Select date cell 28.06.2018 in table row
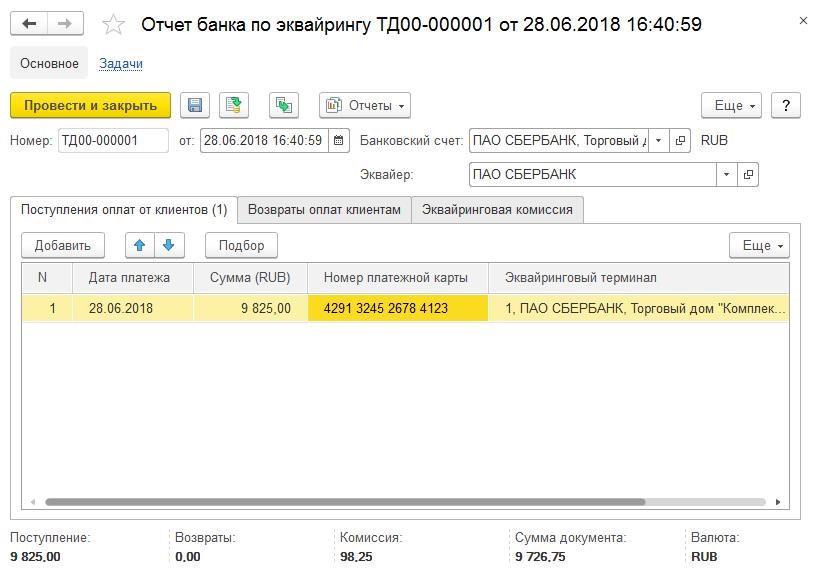This screenshot has height=573, width=819. pyautogui.click(x=133, y=308)
